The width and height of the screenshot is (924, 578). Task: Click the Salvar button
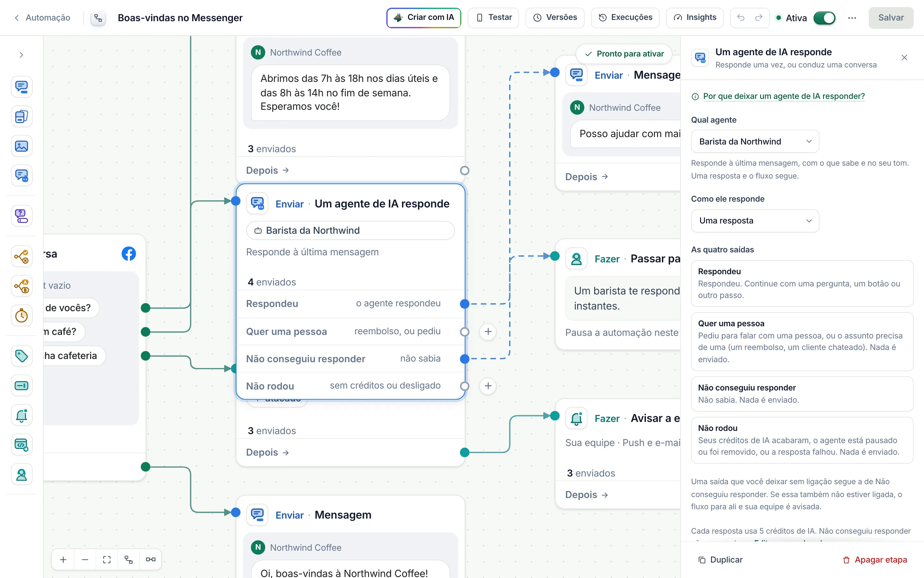pos(891,18)
